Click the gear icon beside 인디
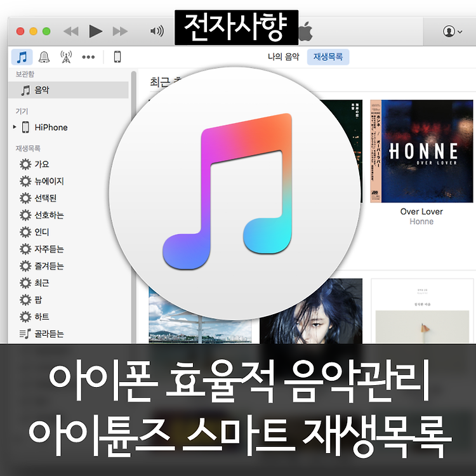Screen dimensions: 476x476 [x=25, y=232]
